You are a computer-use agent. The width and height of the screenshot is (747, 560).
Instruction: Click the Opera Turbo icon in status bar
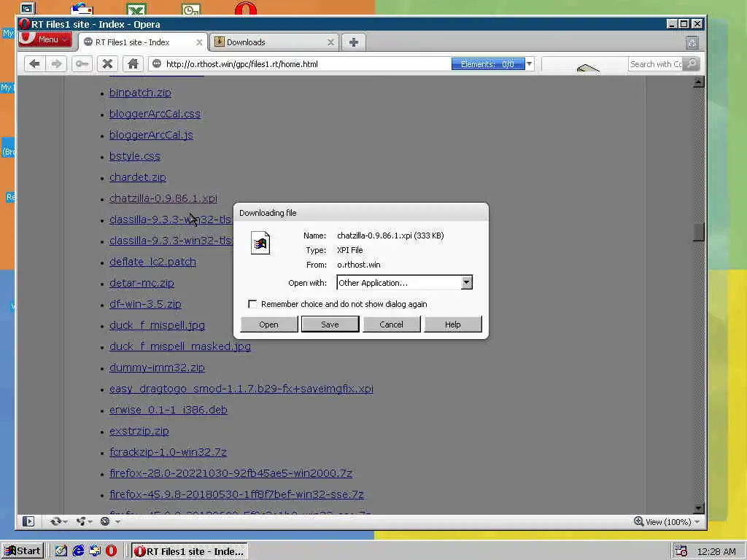(105, 521)
